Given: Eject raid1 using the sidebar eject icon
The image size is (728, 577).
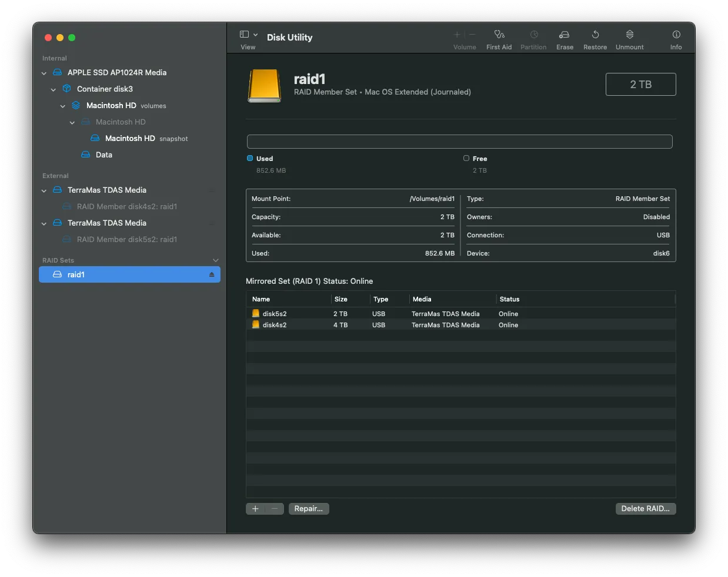Looking at the screenshot, I should [x=212, y=275].
